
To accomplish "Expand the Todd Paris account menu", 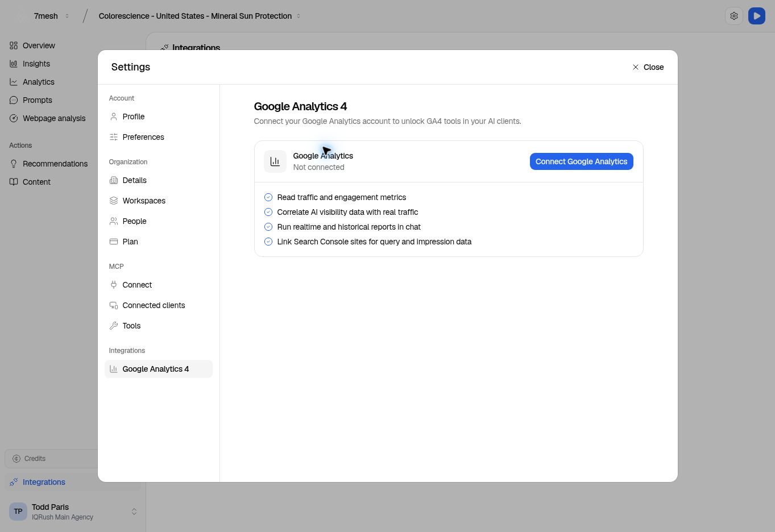I will (134, 512).
